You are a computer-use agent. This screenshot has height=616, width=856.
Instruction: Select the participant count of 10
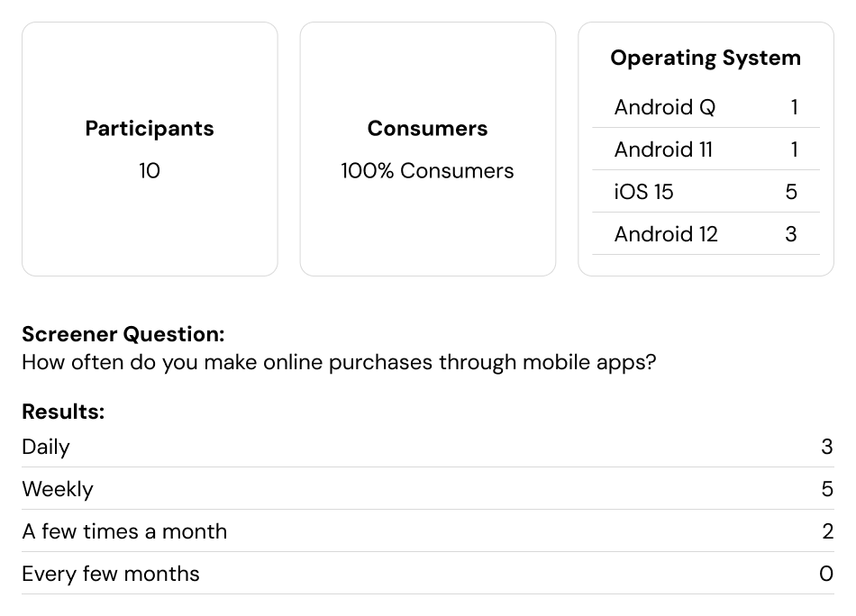click(150, 171)
